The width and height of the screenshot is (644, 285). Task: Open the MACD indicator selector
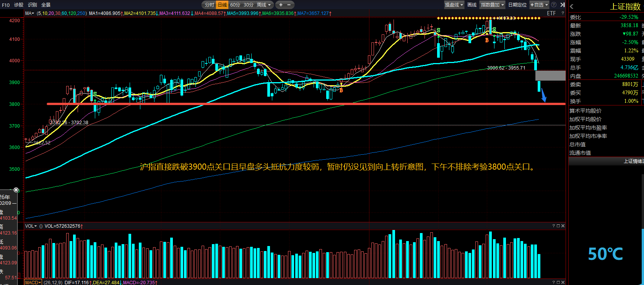[33, 282]
